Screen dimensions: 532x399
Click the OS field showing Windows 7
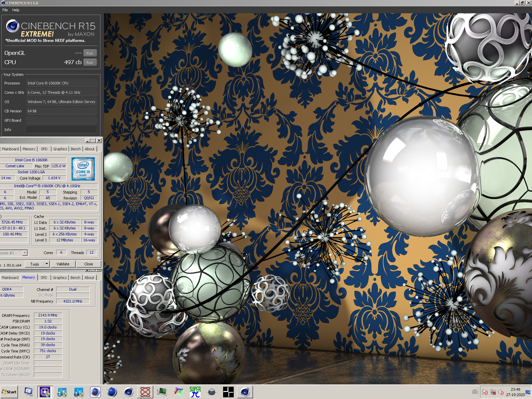coord(62,102)
